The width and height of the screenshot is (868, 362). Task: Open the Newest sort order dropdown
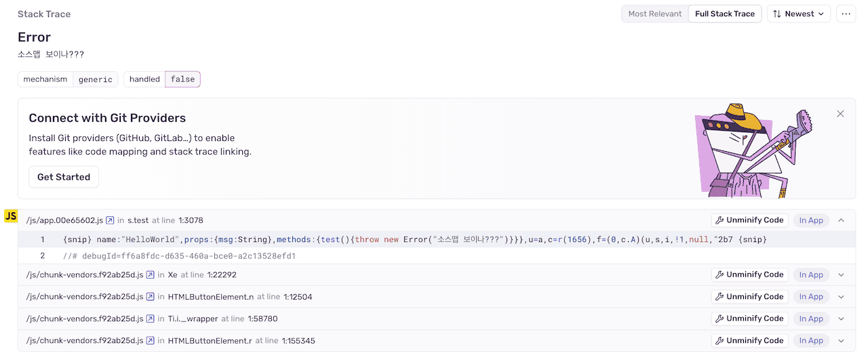(798, 14)
